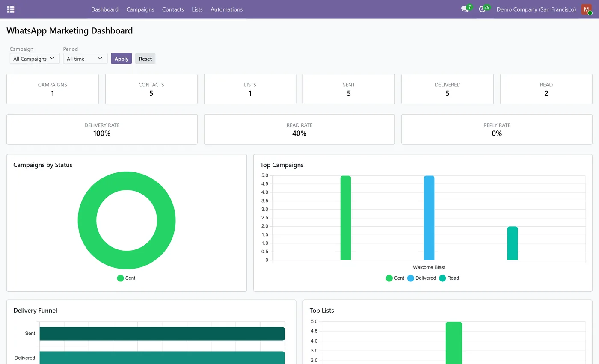Select the Lists count card
The image size is (599, 364).
point(250,89)
